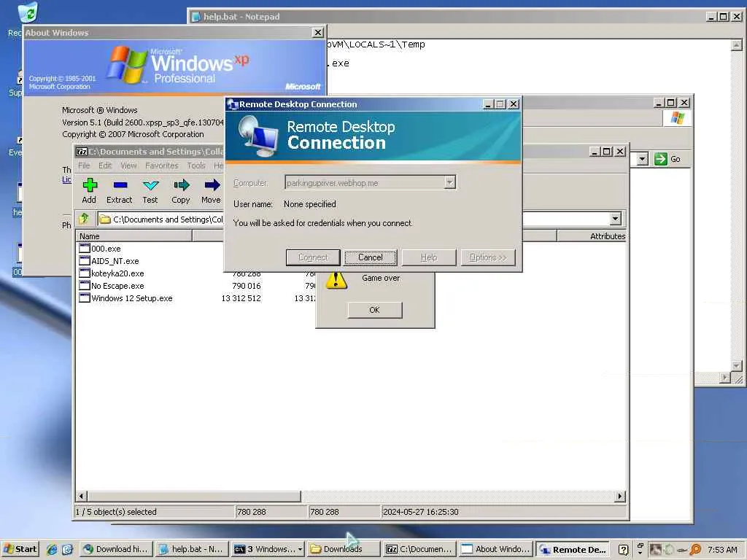Click Help in Remote Desktop Connection
Image resolution: width=747 pixels, height=560 pixels.
click(429, 257)
